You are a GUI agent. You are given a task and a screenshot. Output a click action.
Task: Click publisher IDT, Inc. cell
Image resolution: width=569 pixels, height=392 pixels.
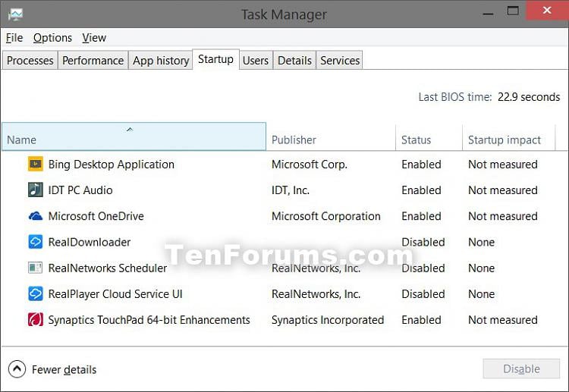[x=291, y=190]
